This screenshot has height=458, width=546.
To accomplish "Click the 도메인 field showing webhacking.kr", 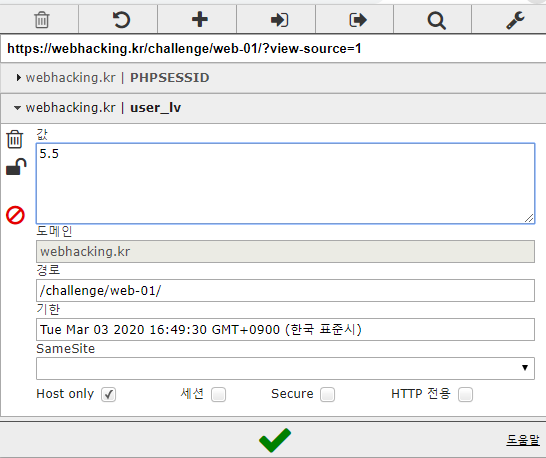I will click(x=285, y=251).
